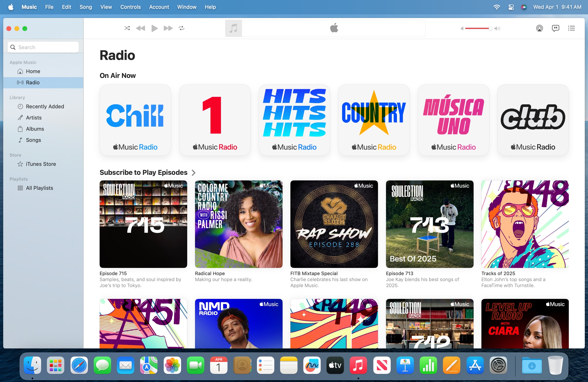
Task: Go back to the previous track
Action: click(x=141, y=28)
